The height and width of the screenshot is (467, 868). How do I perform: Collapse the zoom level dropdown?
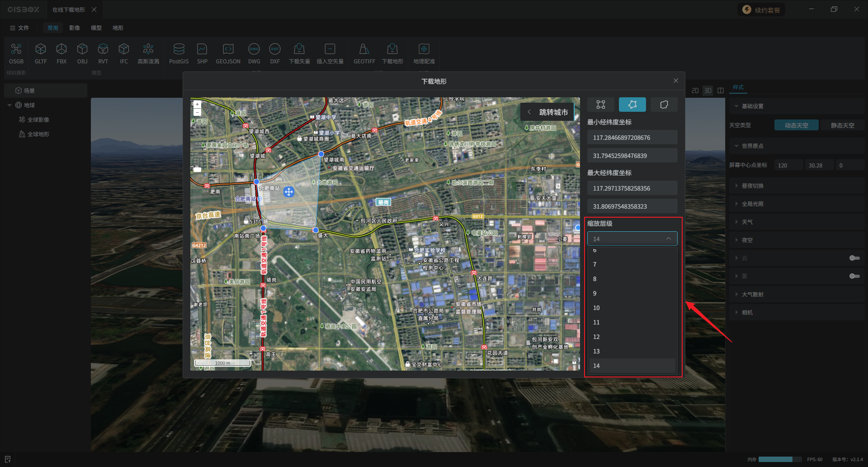coord(668,238)
